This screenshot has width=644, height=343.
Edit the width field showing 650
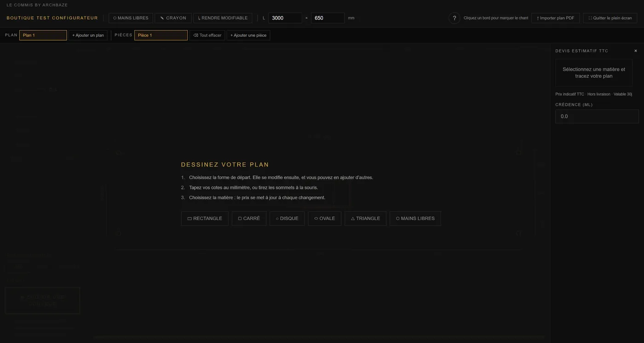[328, 18]
